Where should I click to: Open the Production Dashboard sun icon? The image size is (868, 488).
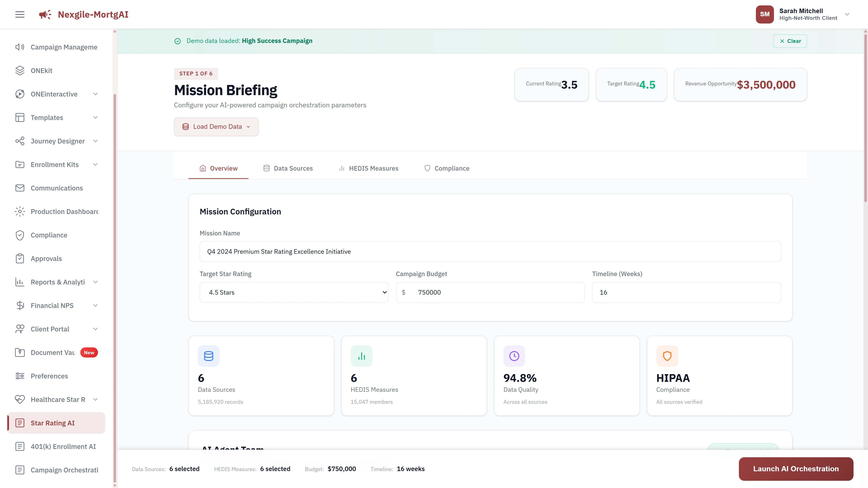click(19, 211)
